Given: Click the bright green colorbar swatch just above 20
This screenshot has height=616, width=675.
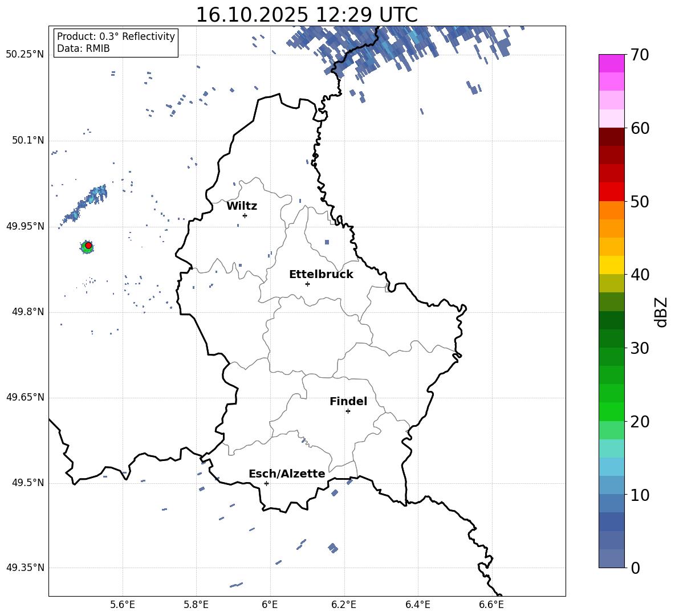Looking at the screenshot, I should 612,411.
